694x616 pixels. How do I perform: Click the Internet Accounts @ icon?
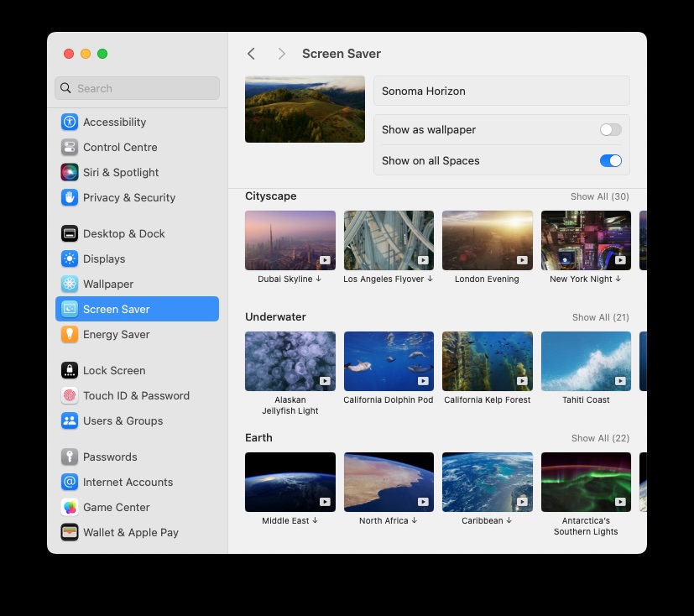click(x=70, y=482)
